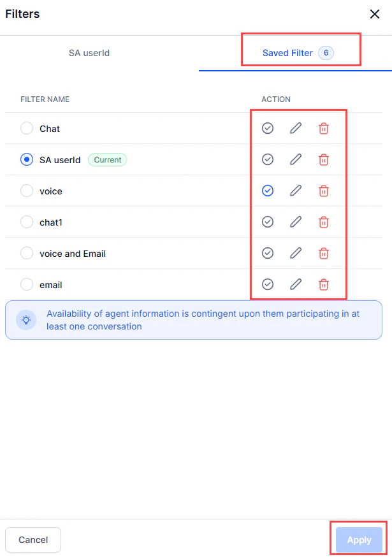
Task: Delete the email saved filter
Action: [x=324, y=284]
